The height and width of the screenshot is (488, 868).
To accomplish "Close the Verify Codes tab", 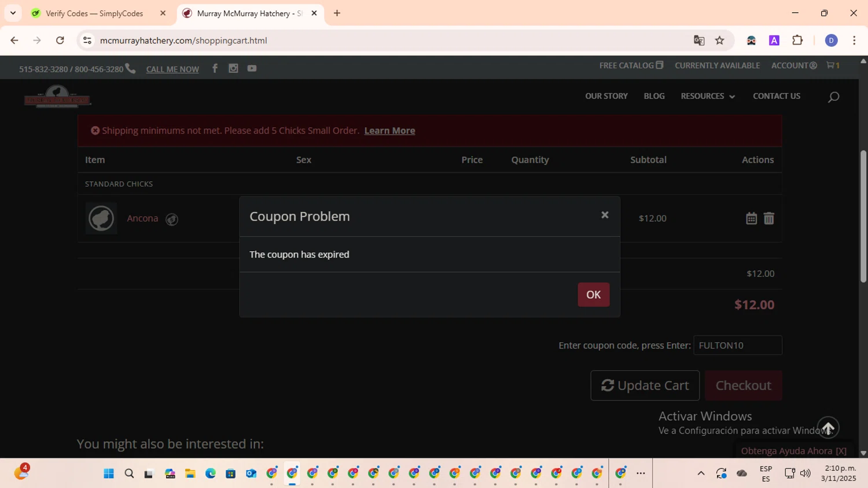I will coord(163,13).
